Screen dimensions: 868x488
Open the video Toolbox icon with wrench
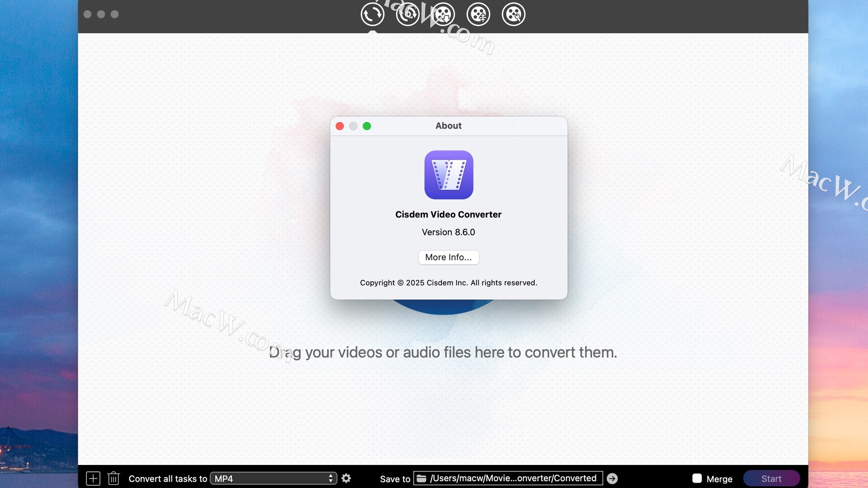[514, 14]
